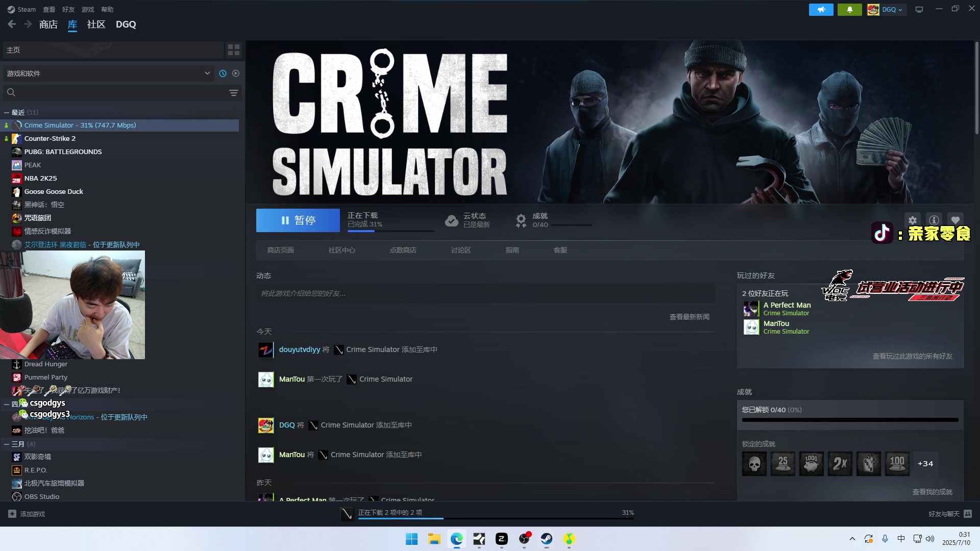Select Counter-Strike 2 in the library
Image resolution: width=980 pixels, height=551 pixels.
coord(50,139)
